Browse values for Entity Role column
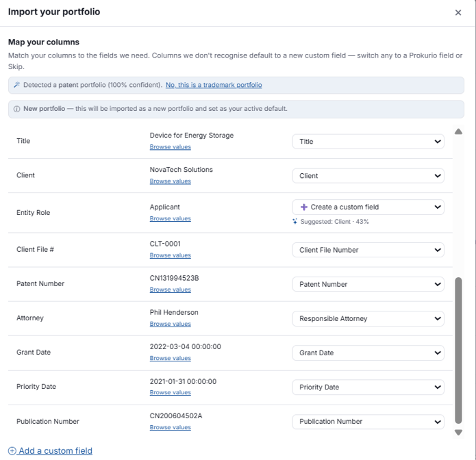476x460 pixels. tap(171, 218)
